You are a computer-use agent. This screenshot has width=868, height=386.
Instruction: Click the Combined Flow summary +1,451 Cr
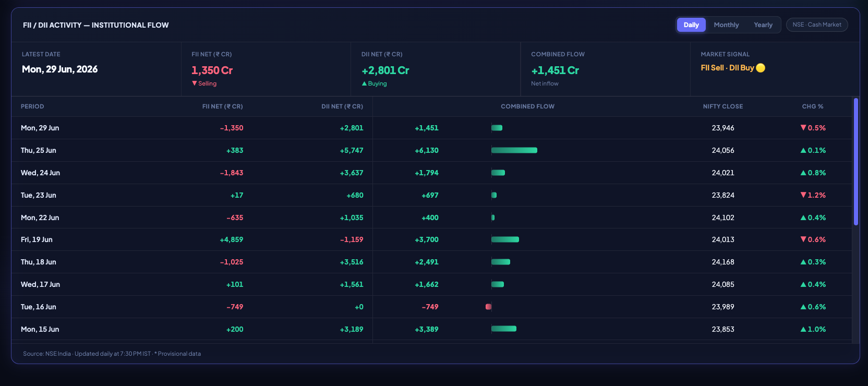click(555, 70)
